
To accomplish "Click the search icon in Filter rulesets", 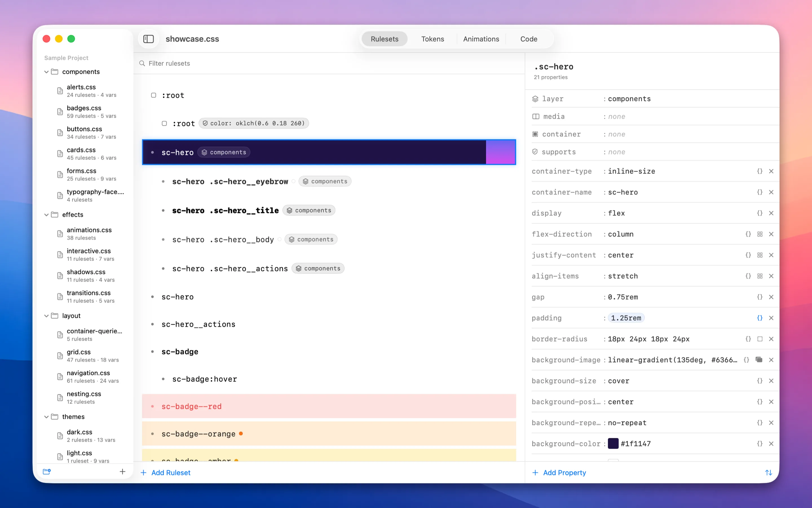I will click(x=142, y=63).
